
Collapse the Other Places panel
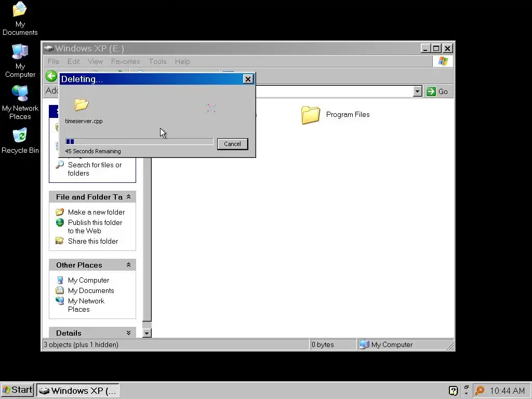[129, 264]
